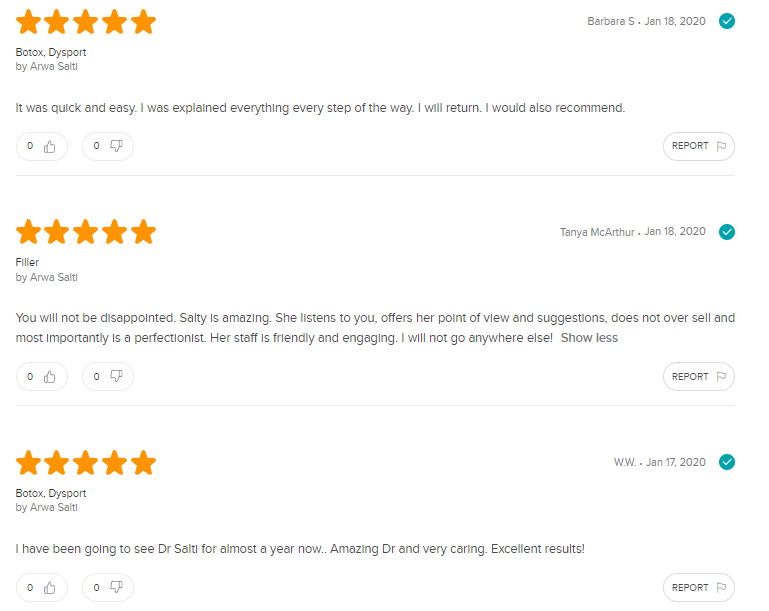Thumbs up Tanya McArthur's review
Screen dimensions: 769x611
42,377
